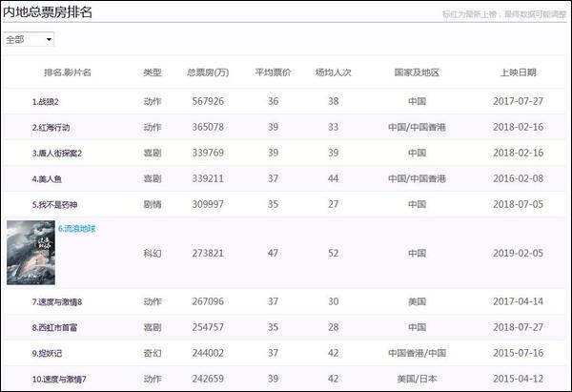This screenshot has height=392, width=572.
Task: Open the 10.速度与激情7 movie entry
Action: point(59,380)
